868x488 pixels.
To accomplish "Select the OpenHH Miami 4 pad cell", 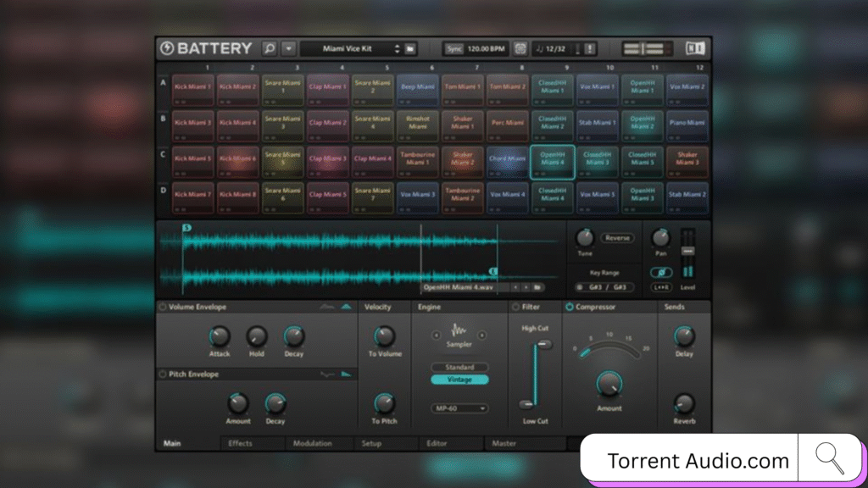I will click(552, 160).
